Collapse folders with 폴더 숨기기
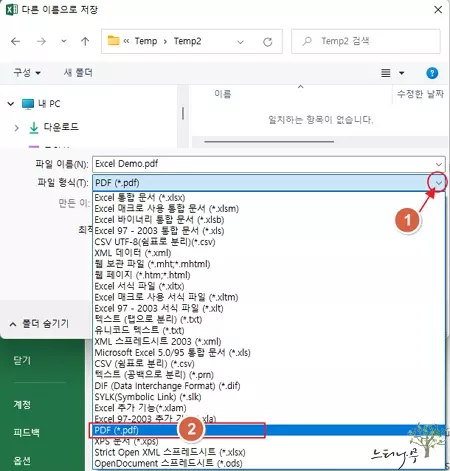This screenshot has width=450, height=471. 39,324
